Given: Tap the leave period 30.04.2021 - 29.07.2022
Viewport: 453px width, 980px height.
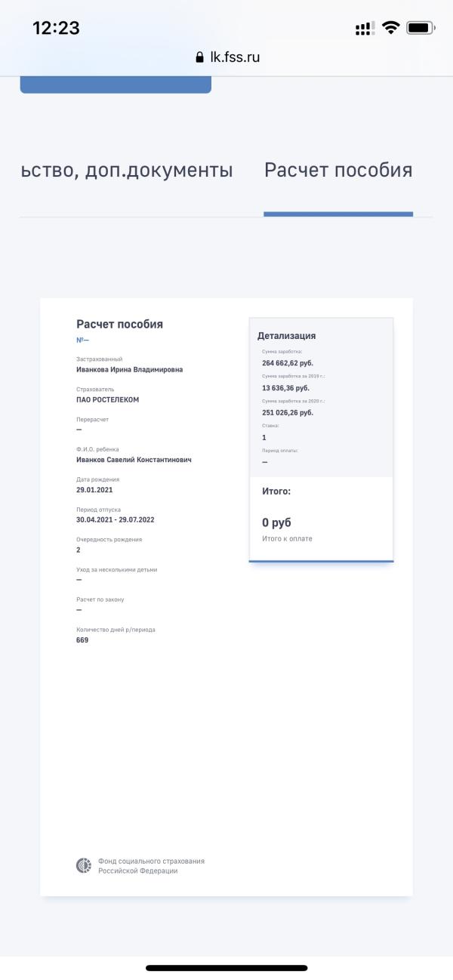Looking at the screenshot, I should [115, 520].
